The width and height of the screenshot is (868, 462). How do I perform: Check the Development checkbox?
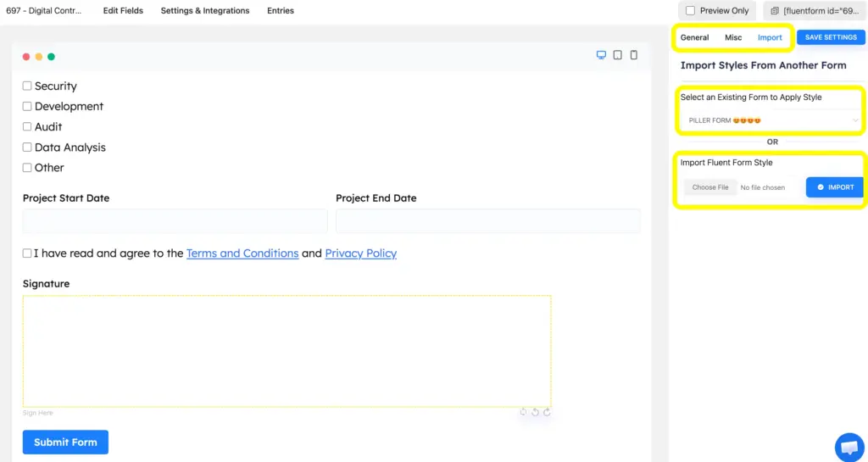(x=26, y=106)
